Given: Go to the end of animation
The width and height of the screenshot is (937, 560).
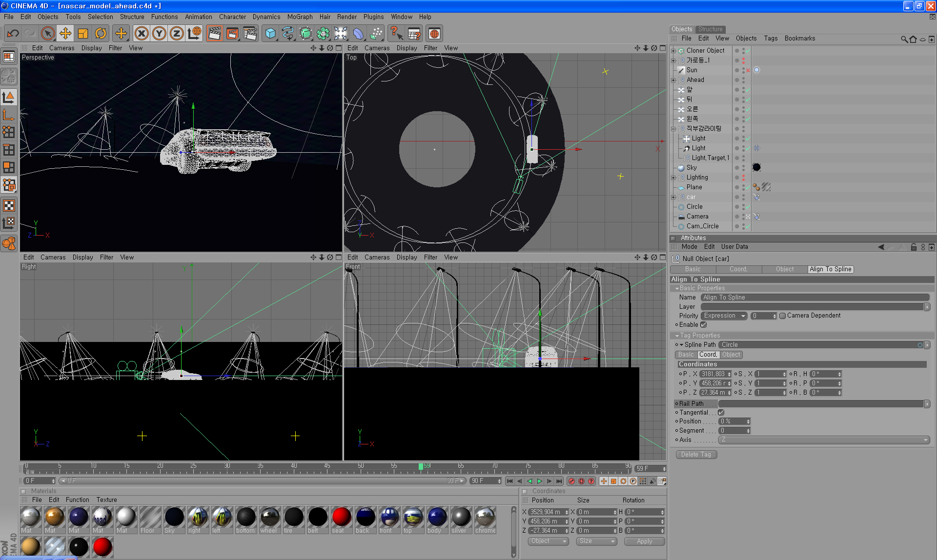Looking at the screenshot, I should point(559,481).
